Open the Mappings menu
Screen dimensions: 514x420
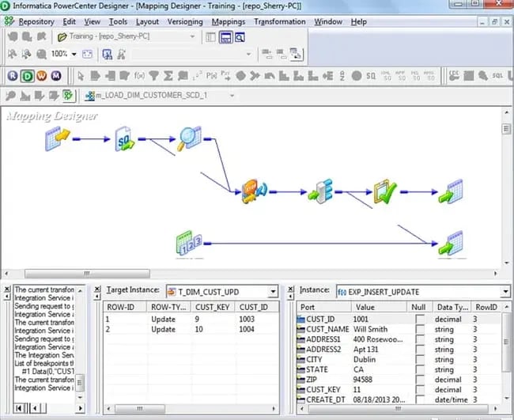229,21
